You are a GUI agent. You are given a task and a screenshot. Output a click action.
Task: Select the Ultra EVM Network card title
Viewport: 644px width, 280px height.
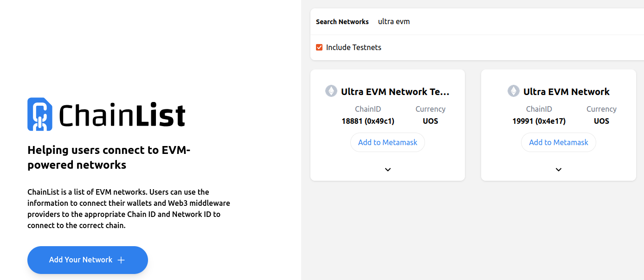point(567,92)
